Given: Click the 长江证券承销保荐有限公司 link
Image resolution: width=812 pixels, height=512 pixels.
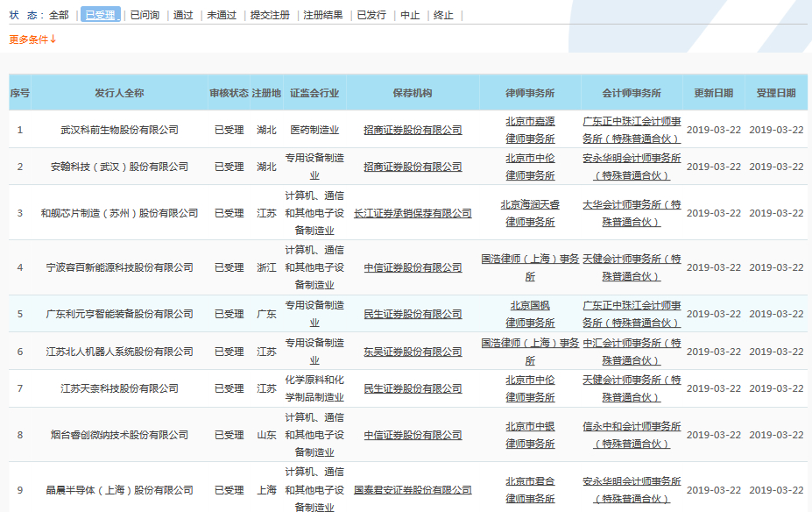Looking at the screenshot, I should 411,212.
